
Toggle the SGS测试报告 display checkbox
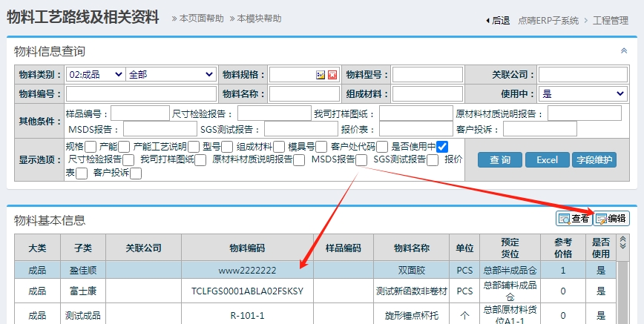click(x=433, y=160)
